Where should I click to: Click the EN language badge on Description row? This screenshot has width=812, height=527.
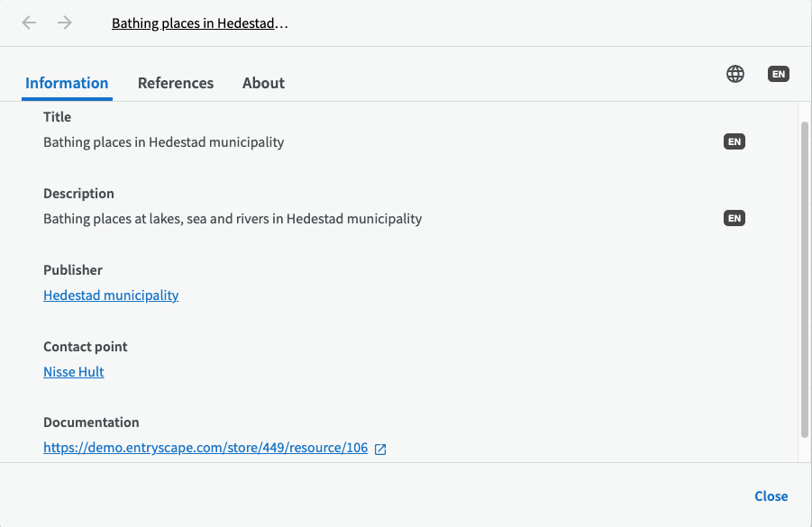click(734, 218)
